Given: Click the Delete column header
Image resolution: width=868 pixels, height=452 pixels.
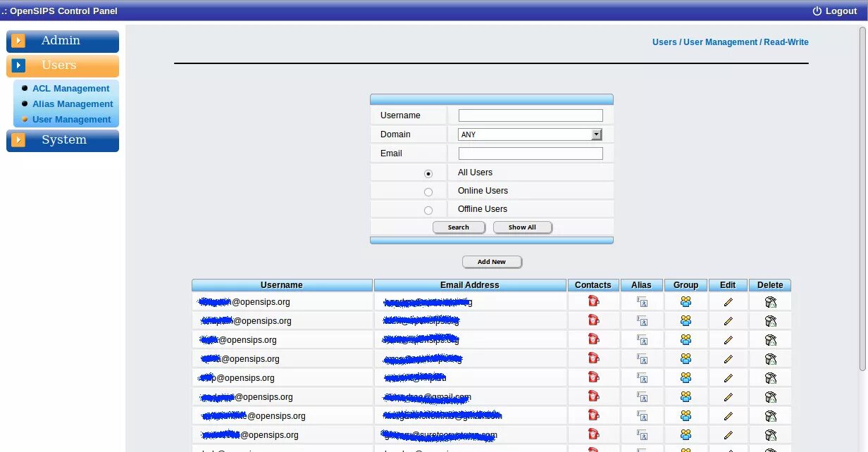Looking at the screenshot, I should [770, 285].
